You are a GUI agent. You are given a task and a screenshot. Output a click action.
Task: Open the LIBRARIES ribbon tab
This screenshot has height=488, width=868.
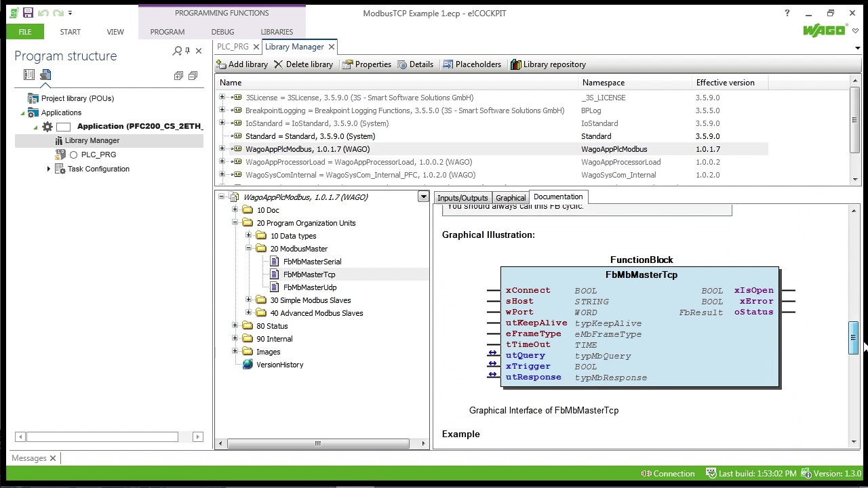[277, 32]
